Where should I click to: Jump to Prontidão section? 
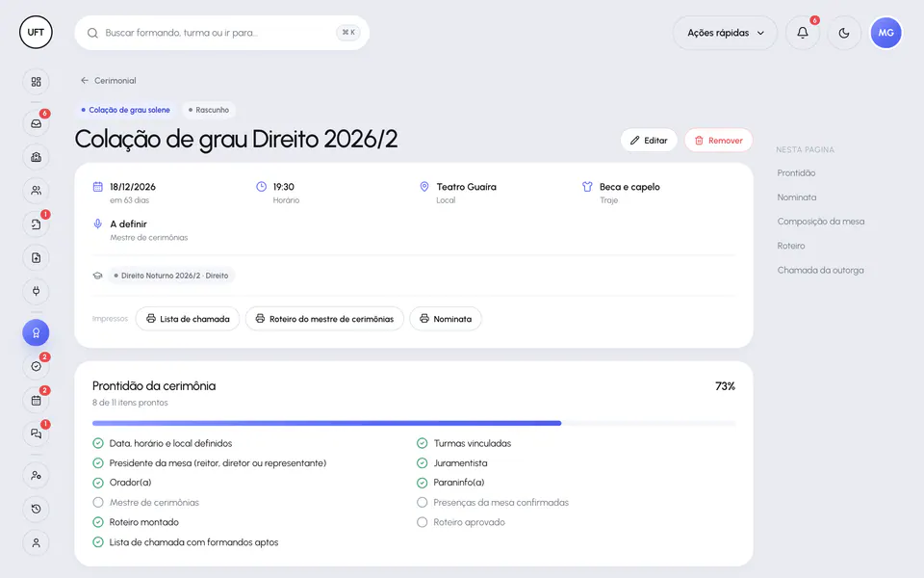[x=796, y=172]
